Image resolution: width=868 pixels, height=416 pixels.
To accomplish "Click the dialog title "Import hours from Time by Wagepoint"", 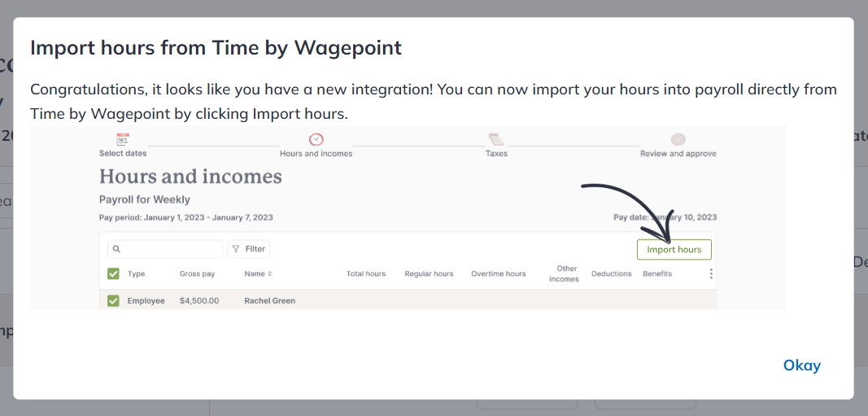I will (216, 48).
